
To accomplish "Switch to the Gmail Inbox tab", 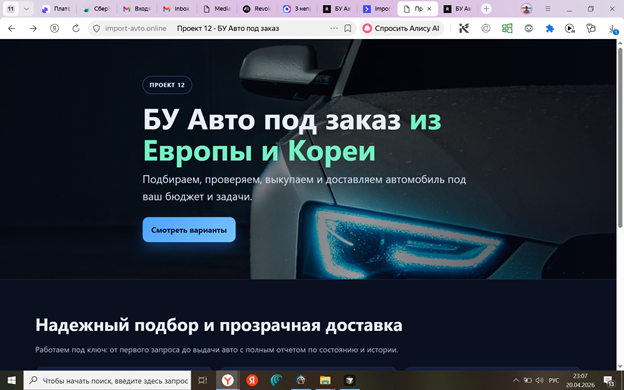I will [177, 9].
